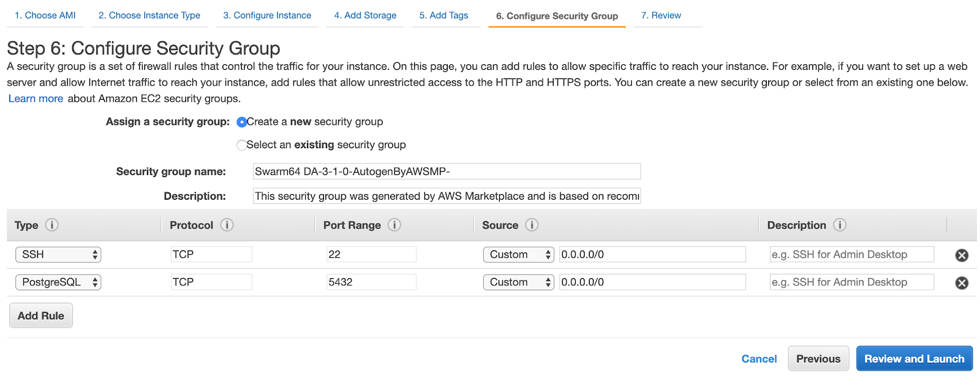Select Create a new security group
980x381 pixels.
coord(242,122)
